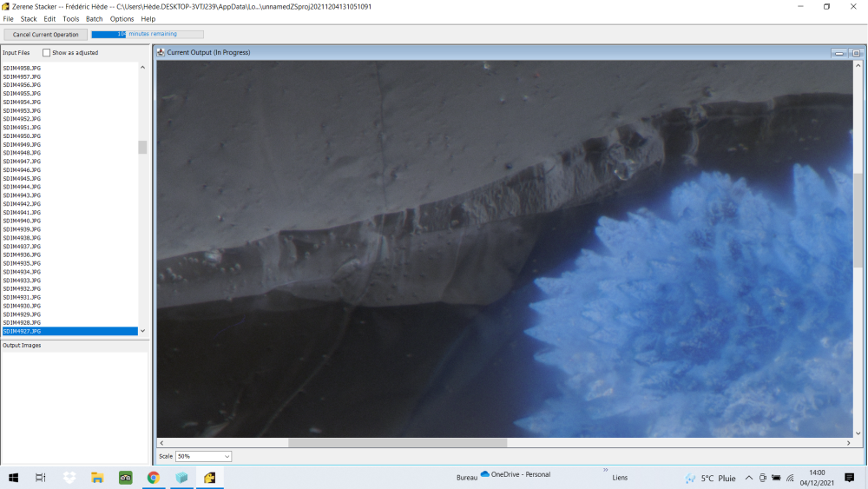Open Dropbox from the taskbar
Image resolution: width=868 pixels, height=489 pixels.
[69, 478]
